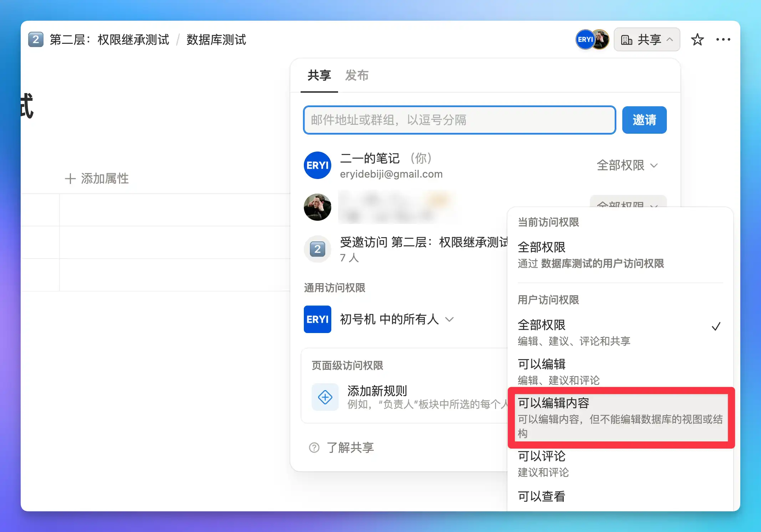Click the email or group input field

459,120
